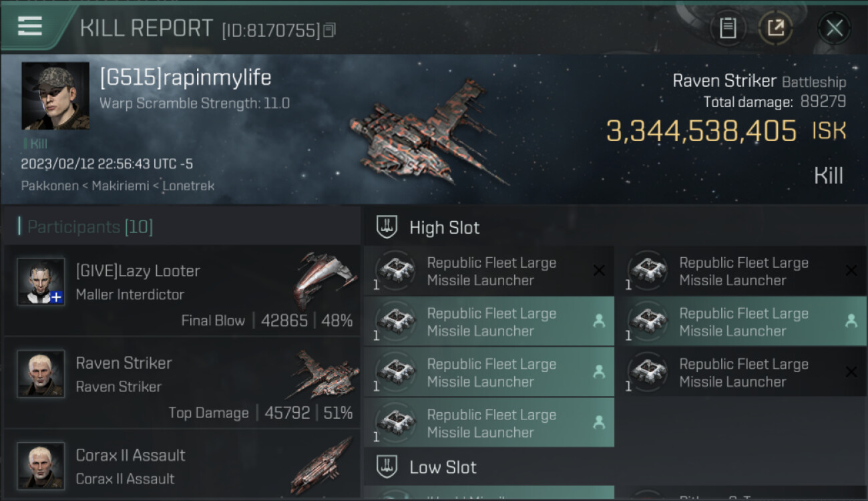Click the Low Slot section icon
Viewport: 868px width, 501px height.
click(x=387, y=467)
